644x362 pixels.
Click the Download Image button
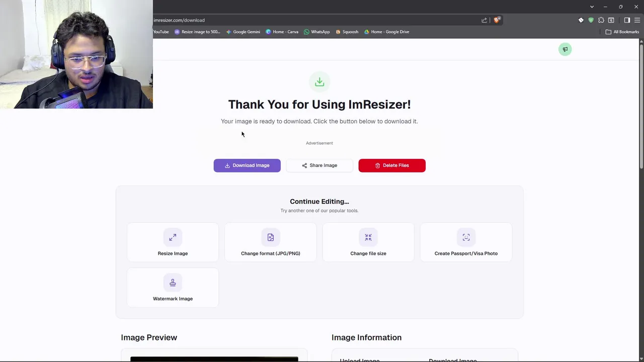pyautogui.click(x=247, y=165)
